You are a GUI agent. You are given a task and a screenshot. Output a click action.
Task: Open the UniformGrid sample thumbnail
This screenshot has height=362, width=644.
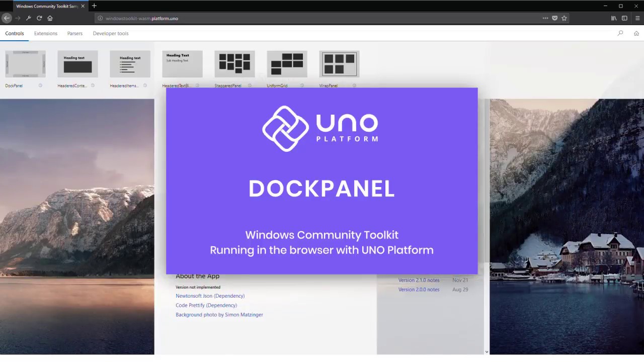[x=287, y=64]
